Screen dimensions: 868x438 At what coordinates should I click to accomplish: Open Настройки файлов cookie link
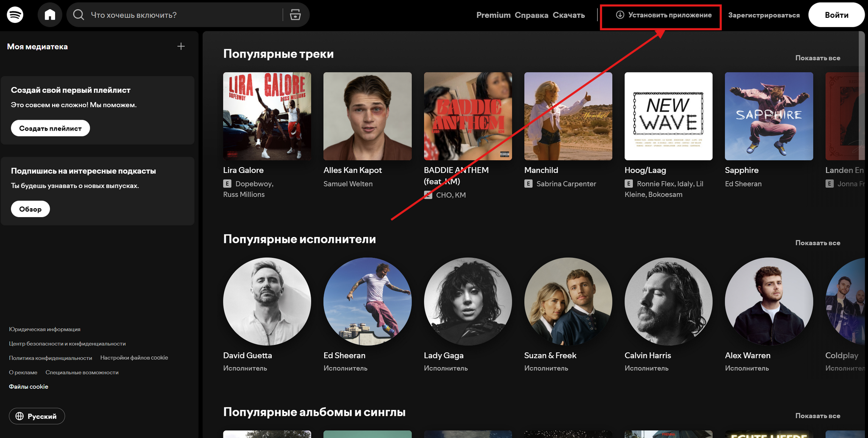coord(134,357)
